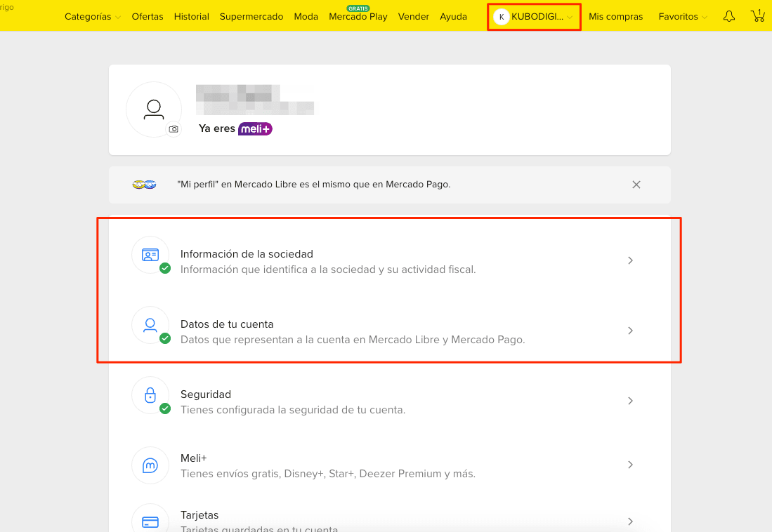
Task: Click the chevron for Información de la sociedad
Action: point(630,260)
